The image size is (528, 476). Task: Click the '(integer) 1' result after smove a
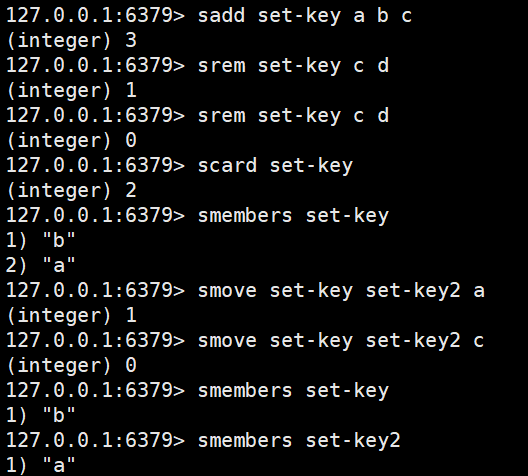tap(72, 315)
